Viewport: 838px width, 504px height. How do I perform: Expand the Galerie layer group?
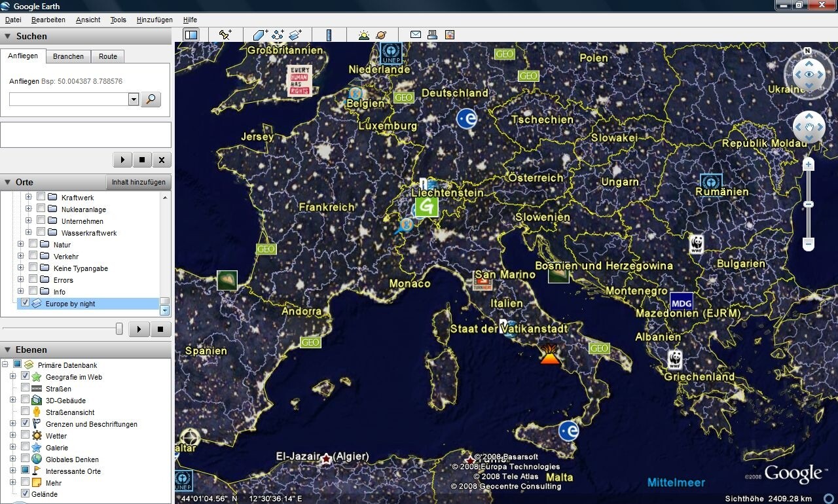13,447
